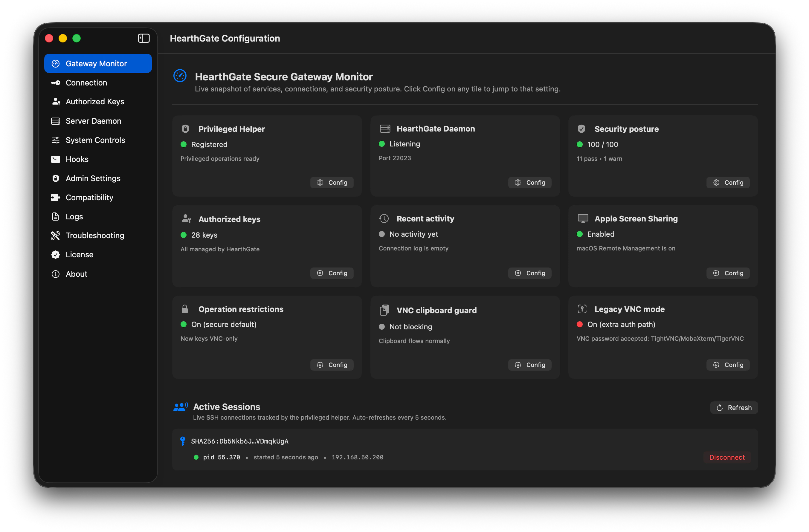View the Logs section
This screenshot has height=532, width=809.
(x=98, y=216)
